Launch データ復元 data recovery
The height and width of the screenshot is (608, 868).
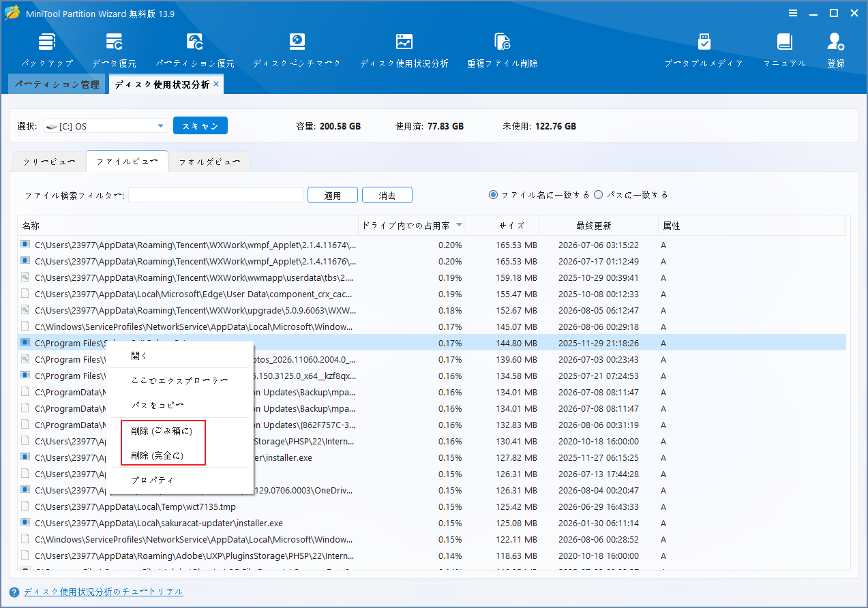[x=114, y=50]
